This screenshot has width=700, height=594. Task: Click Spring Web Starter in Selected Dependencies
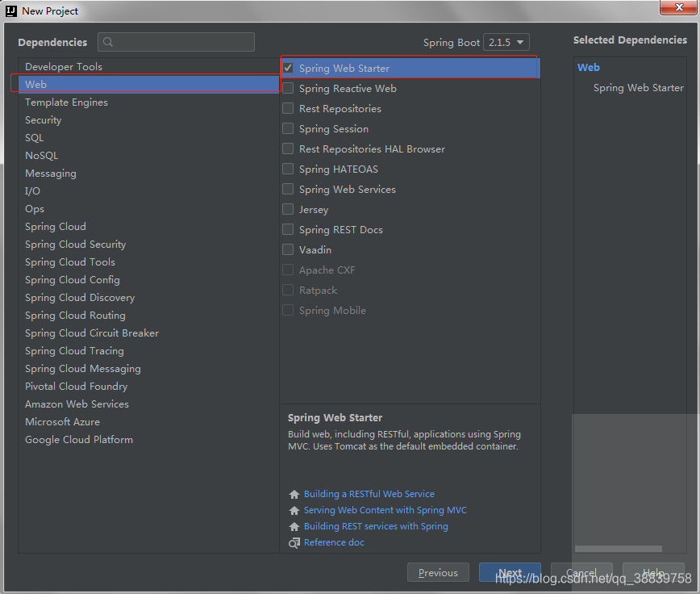tap(639, 87)
